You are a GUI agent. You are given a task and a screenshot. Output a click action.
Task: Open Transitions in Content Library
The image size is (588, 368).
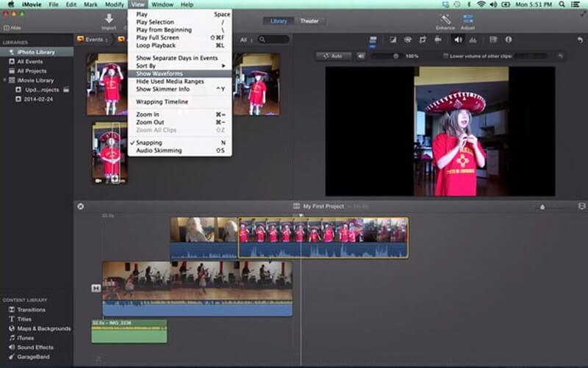tap(31, 309)
